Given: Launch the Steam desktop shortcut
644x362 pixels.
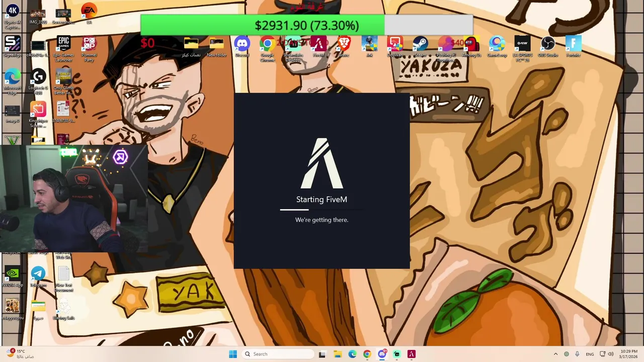Looking at the screenshot, I should [x=420, y=46].
